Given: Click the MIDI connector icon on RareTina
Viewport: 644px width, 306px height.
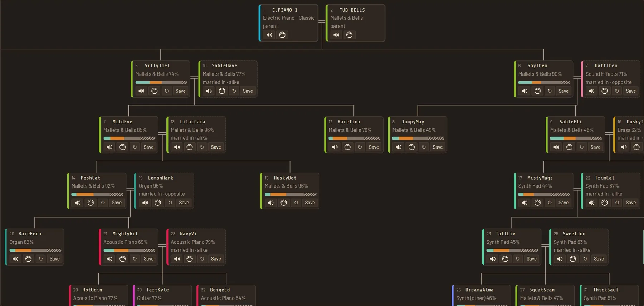Looking at the screenshot, I should click(347, 147).
